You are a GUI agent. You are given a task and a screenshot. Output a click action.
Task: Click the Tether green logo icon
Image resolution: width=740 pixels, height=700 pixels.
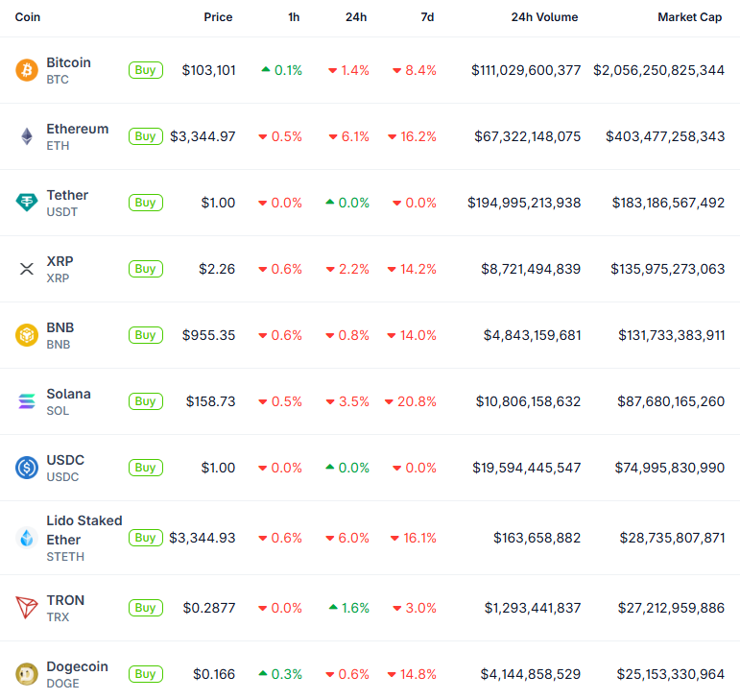pos(26,203)
